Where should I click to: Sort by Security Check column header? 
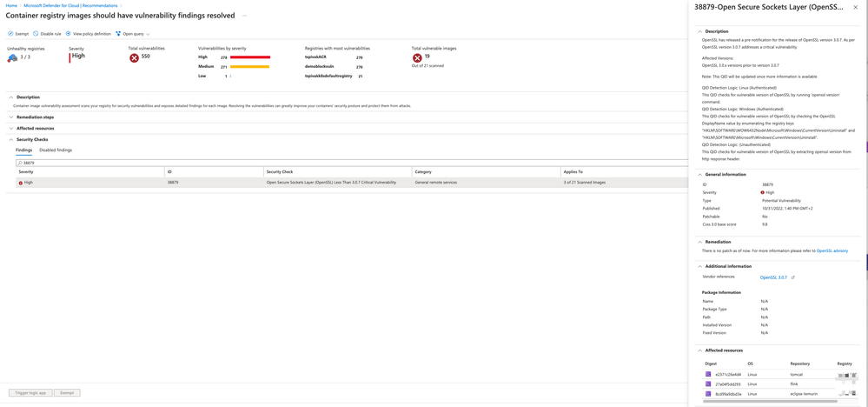tap(280, 172)
